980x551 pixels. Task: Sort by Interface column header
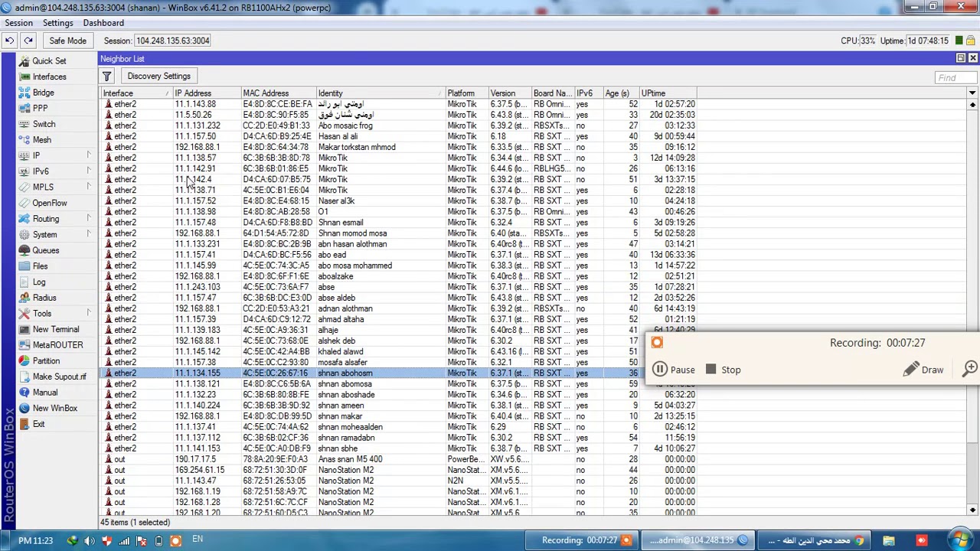click(136, 93)
